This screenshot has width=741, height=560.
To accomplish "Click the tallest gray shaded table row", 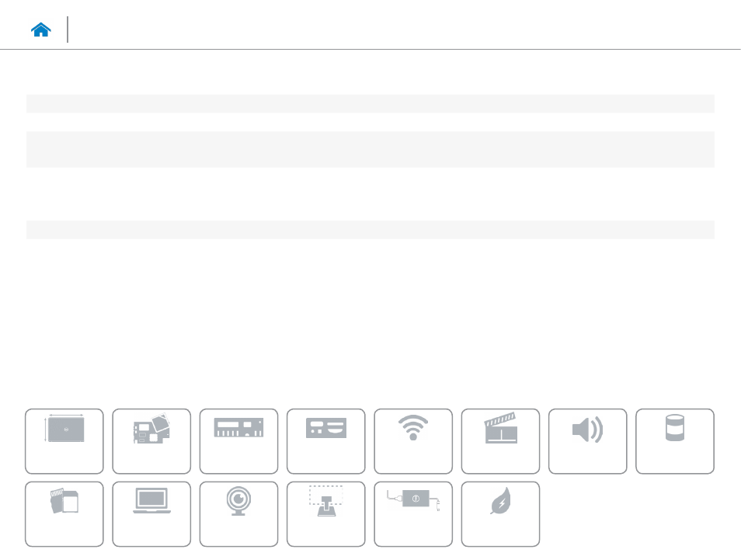I will [x=370, y=149].
